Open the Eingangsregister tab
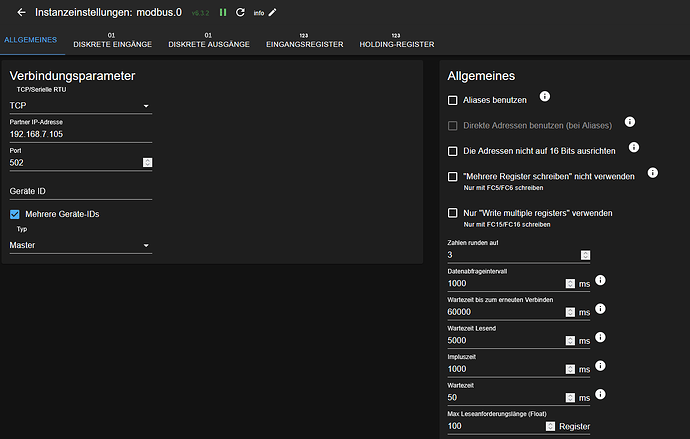This screenshot has height=439, width=690. pyautogui.click(x=305, y=40)
